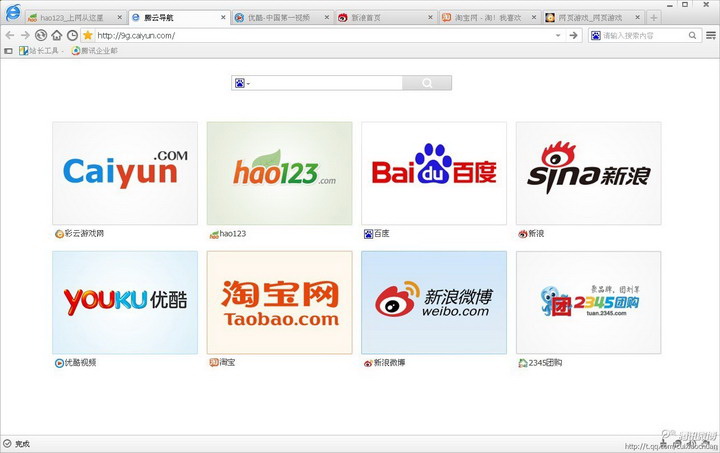
Task: Bookmark page with the star icon
Action: 88,35
